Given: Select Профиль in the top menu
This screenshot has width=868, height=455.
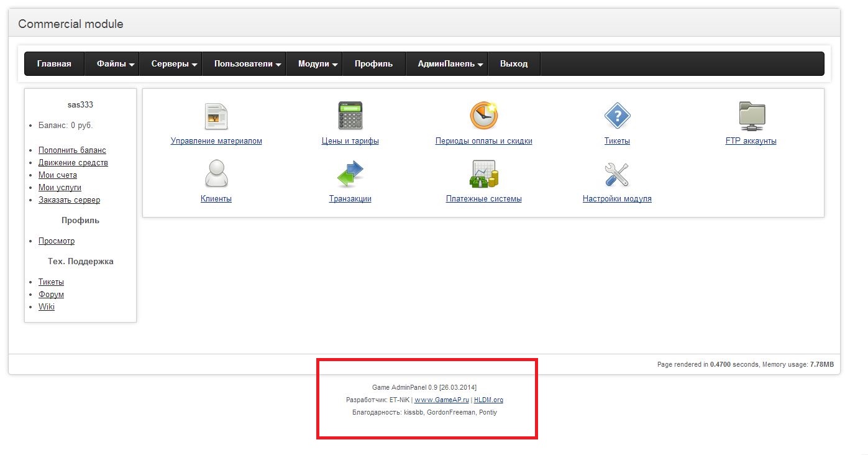Looking at the screenshot, I should coord(373,64).
